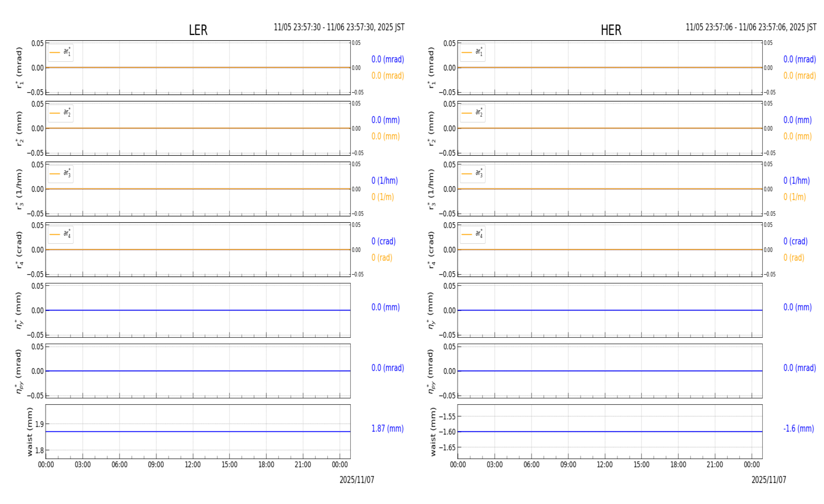Click orange 0.0 (mm) value beside LER r2 plot

tap(386, 136)
